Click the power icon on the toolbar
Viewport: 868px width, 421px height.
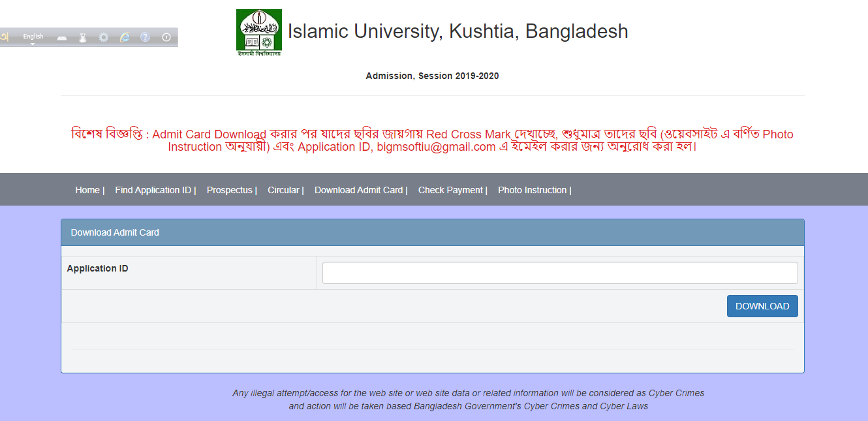coord(166,37)
